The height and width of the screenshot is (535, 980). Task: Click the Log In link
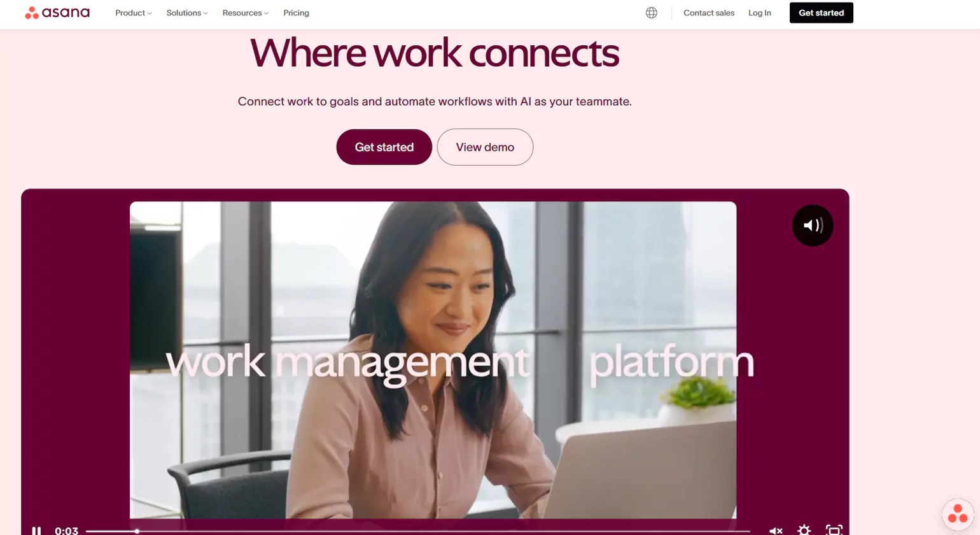click(759, 13)
